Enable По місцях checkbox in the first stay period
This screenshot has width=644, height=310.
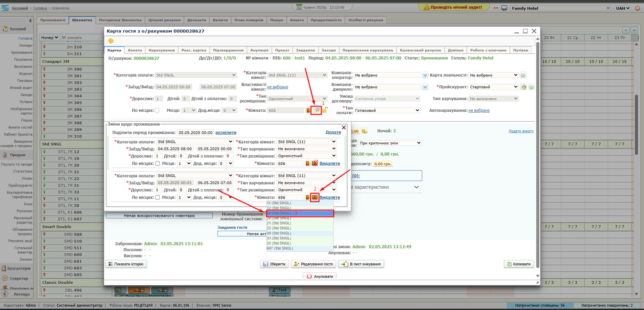pyautogui.click(x=158, y=163)
